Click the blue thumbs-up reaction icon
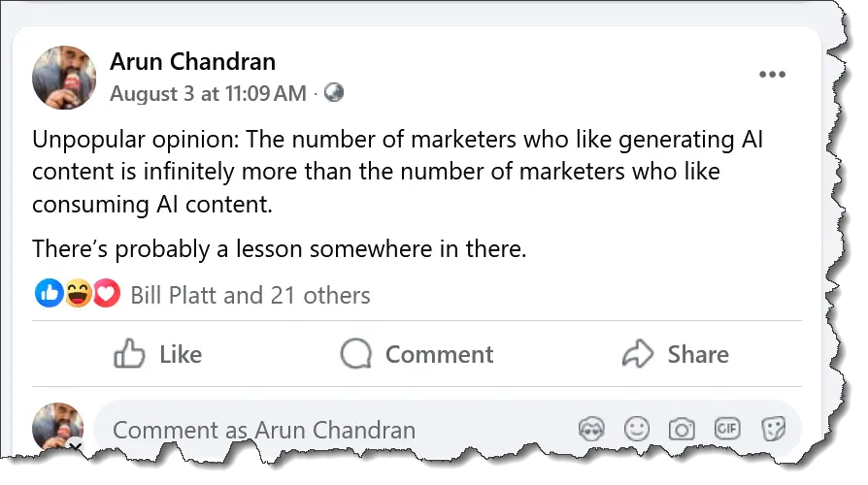 click(49, 294)
